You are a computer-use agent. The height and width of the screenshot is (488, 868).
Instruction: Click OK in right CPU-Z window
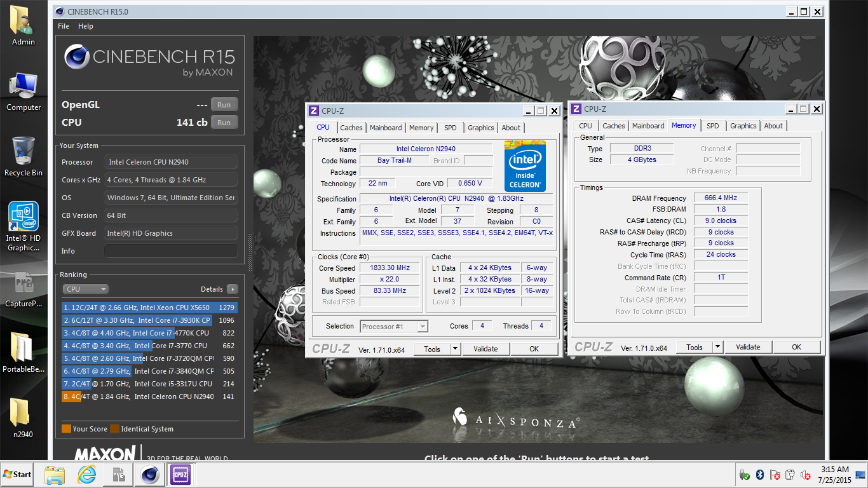796,347
